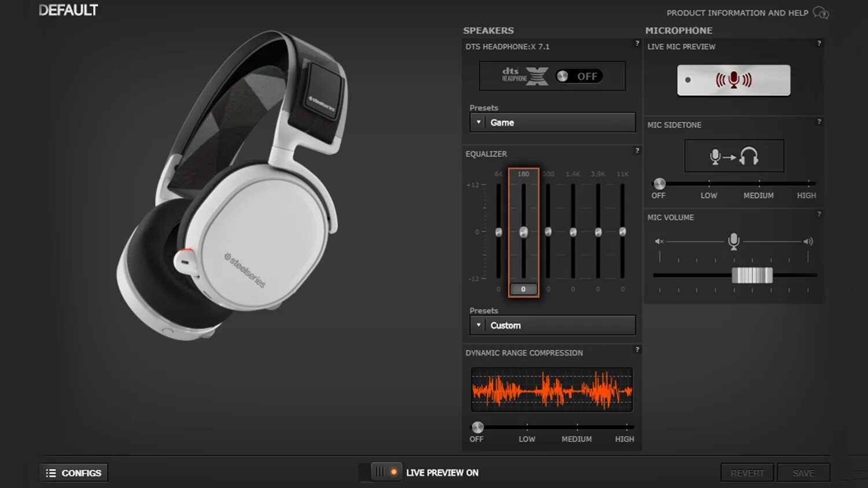Click the Microphone section heading

click(679, 31)
